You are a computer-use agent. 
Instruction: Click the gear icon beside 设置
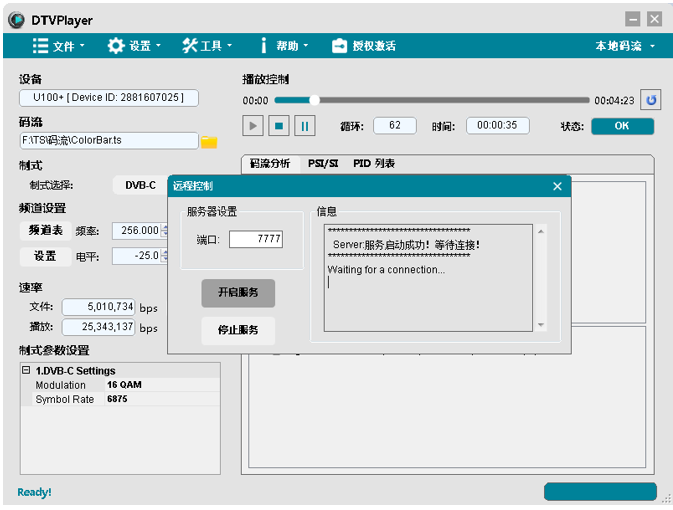pyautogui.click(x=116, y=46)
